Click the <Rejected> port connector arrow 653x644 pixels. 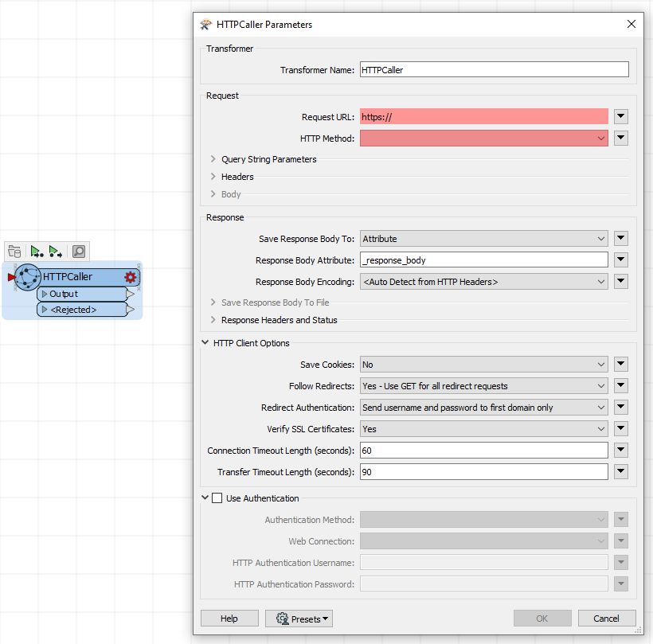131,310
